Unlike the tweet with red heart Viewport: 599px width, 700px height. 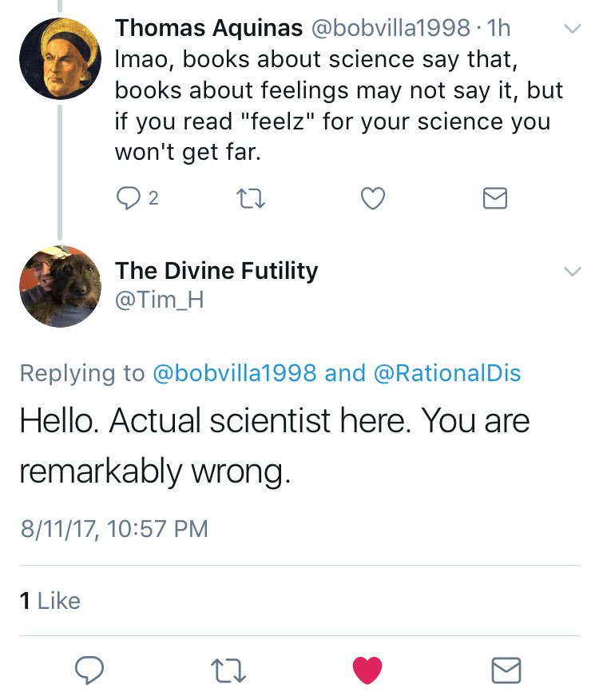[x=367, y=669]
